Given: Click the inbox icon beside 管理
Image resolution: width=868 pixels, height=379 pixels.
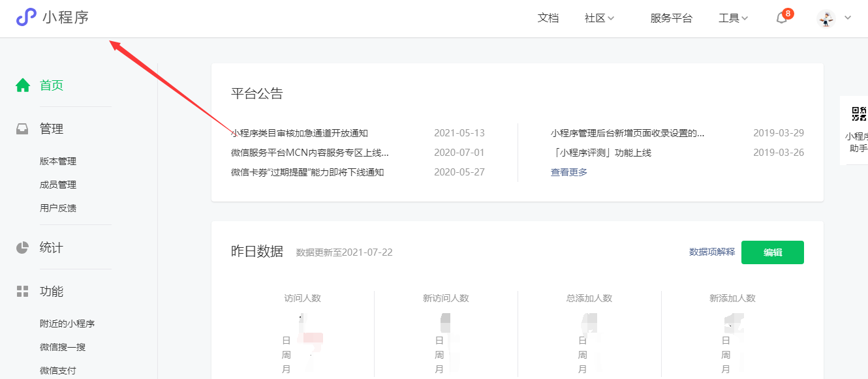Looking at the screenshot, I should [x=23, y=129].
